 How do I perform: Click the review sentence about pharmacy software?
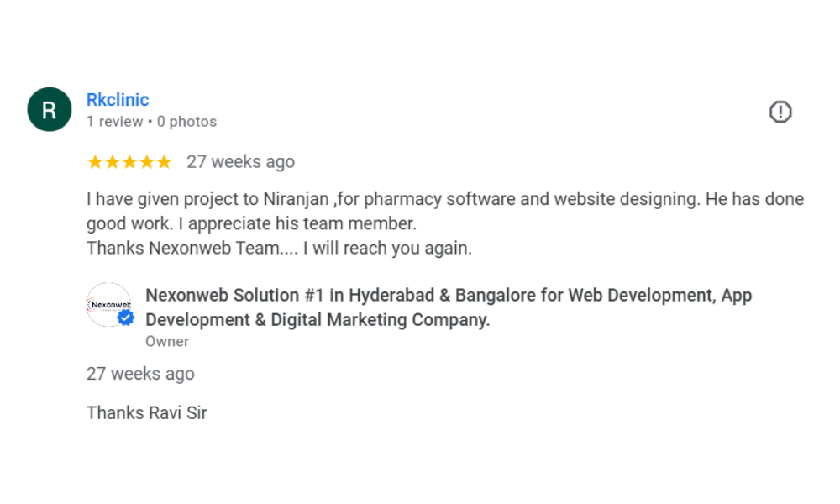click(x=445, y=200)
